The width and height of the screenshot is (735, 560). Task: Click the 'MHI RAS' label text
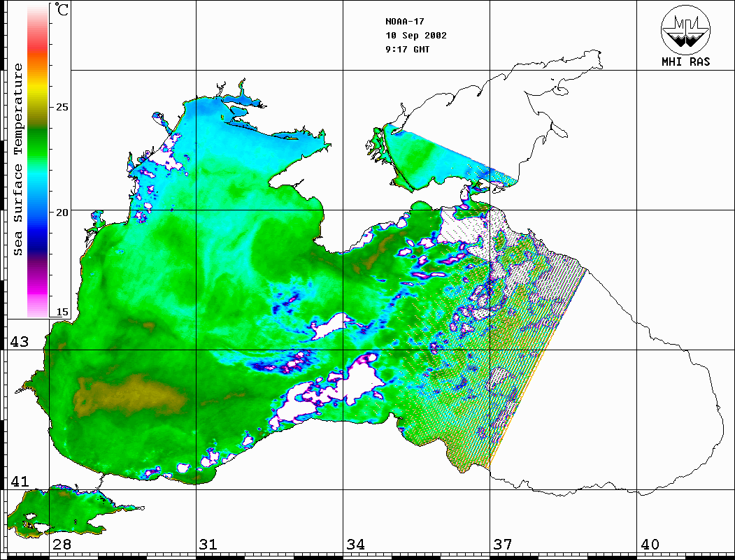pos(686,62)
